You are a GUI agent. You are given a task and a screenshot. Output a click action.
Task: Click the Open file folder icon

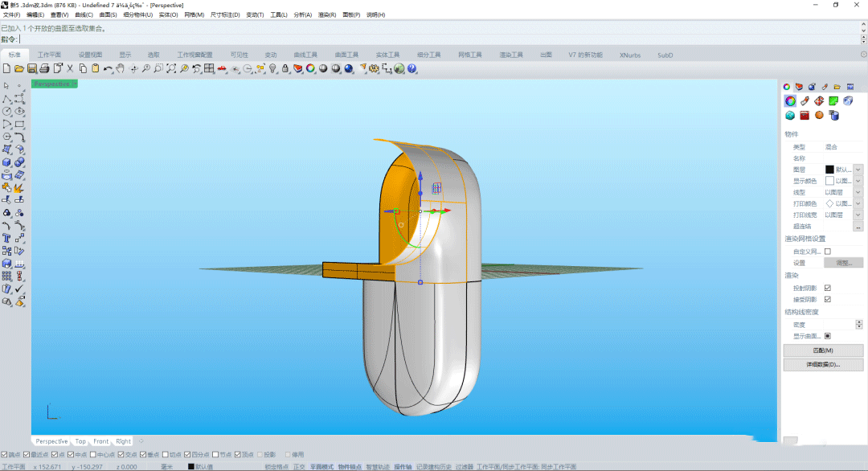tap(19, 69)
